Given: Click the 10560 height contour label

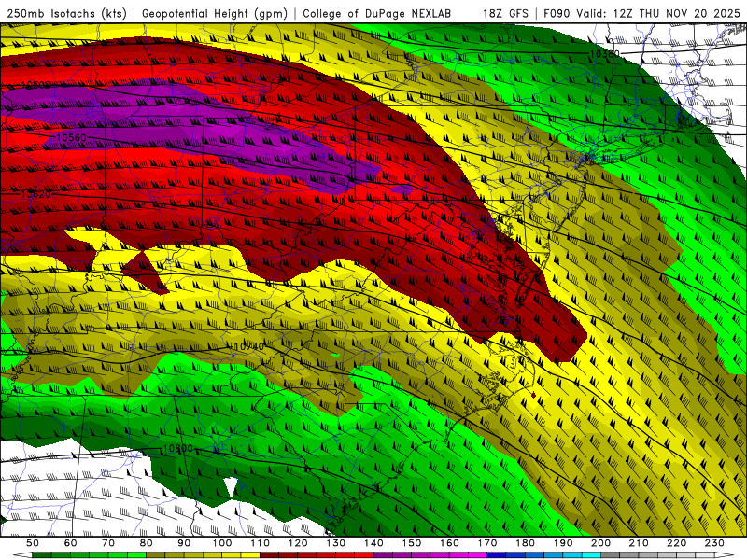Looking at the screenshot, I should tap(72, 137).
